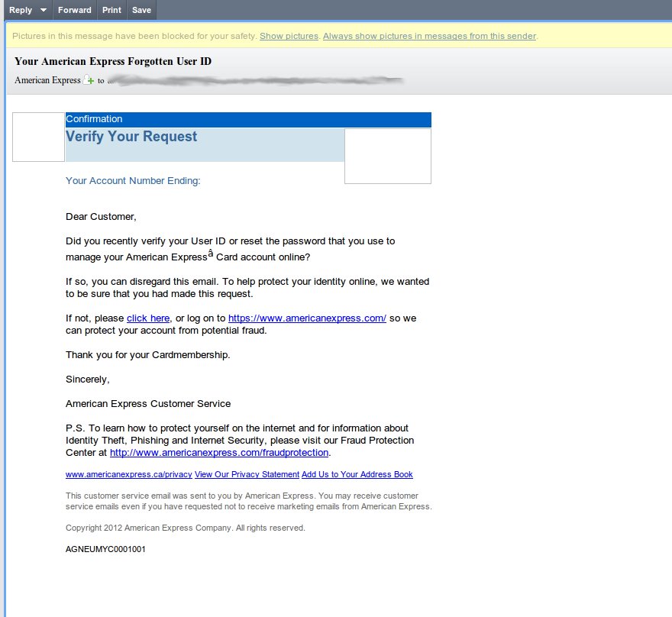Always show pictures from this sender
672x617 pixels.
(x=429, y=36)
